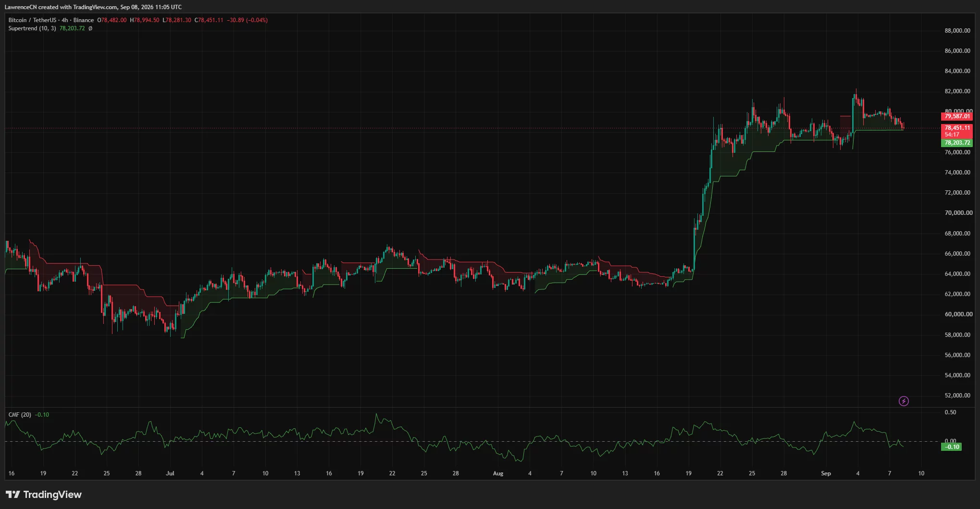
Task: Click the Sep label on time axis
Action: point(826,473)
